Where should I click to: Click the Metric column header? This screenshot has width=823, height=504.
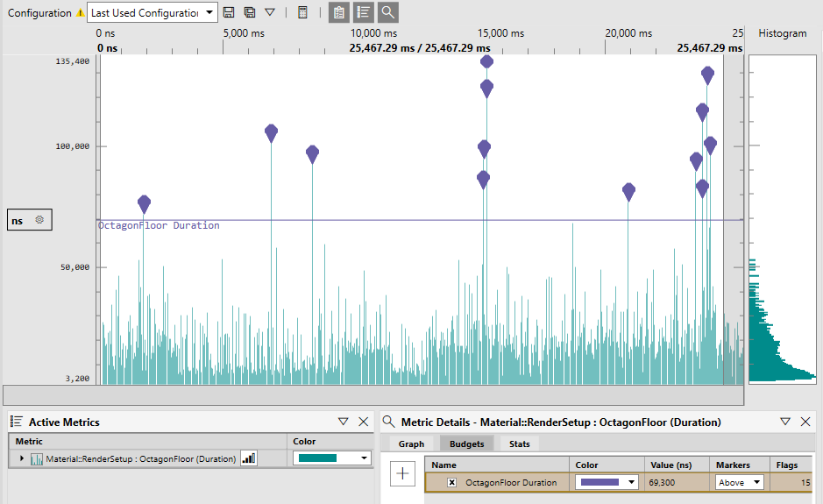[x=148, y=442]
